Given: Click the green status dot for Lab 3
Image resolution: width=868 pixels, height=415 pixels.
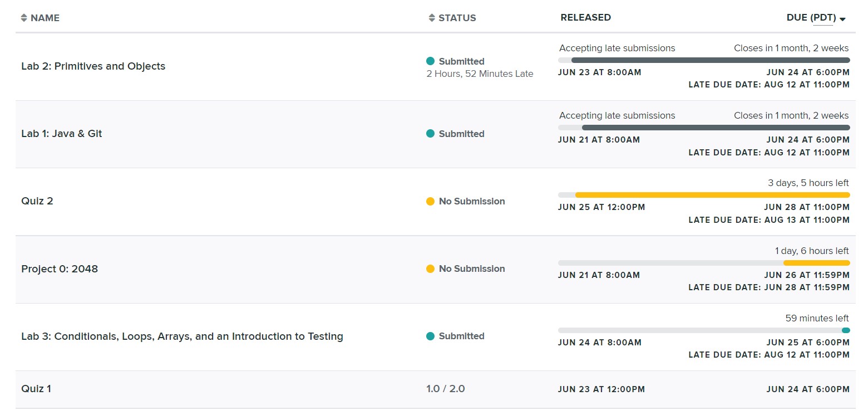Looking at the screenshot, I should 430,336.
